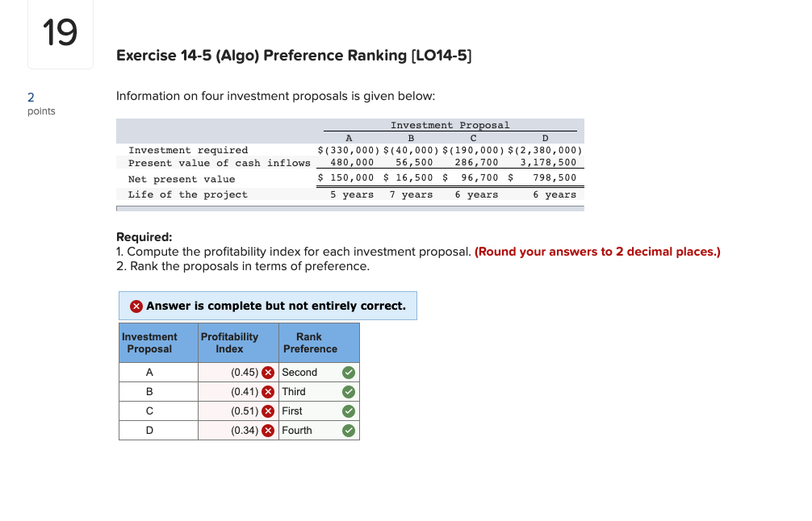The height and width of the screenshot is (521, 812).
Task: Click the 480,000 cash inflows value
Action: coord(352,162)
